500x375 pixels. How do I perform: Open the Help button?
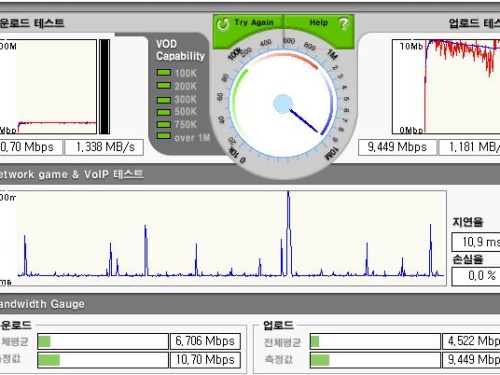(319, 23)
